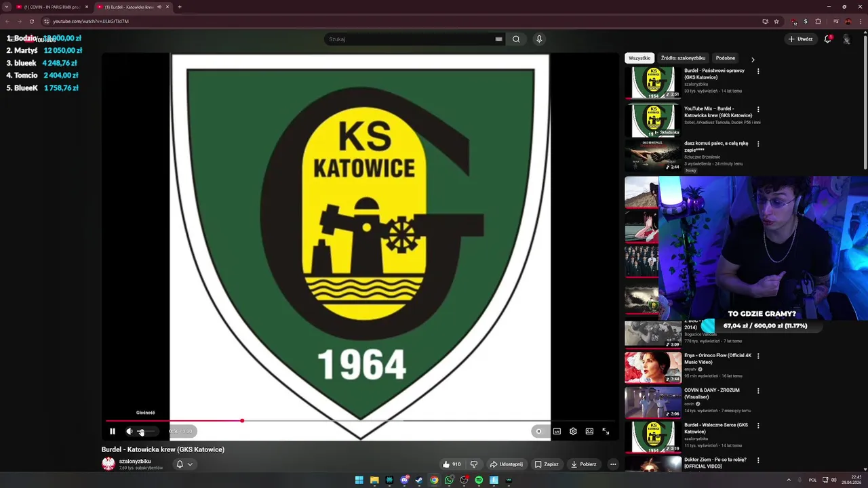Screen dimensions: 868x488
Task: Show hidden system tray icons
Action: 789,480
